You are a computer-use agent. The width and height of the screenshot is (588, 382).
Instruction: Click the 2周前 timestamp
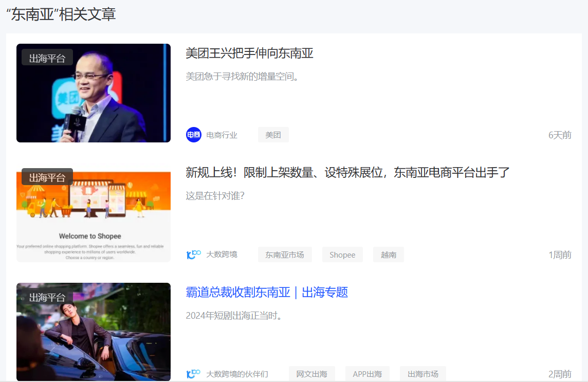point(560,374)
